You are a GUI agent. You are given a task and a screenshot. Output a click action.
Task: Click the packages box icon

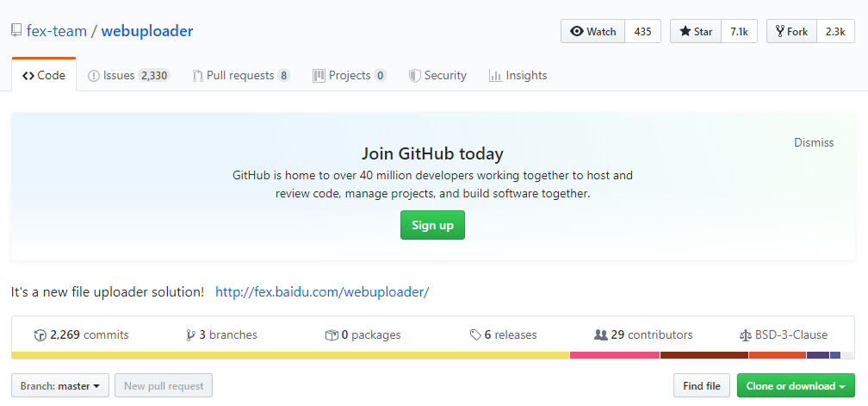click(x=332, y=335)
